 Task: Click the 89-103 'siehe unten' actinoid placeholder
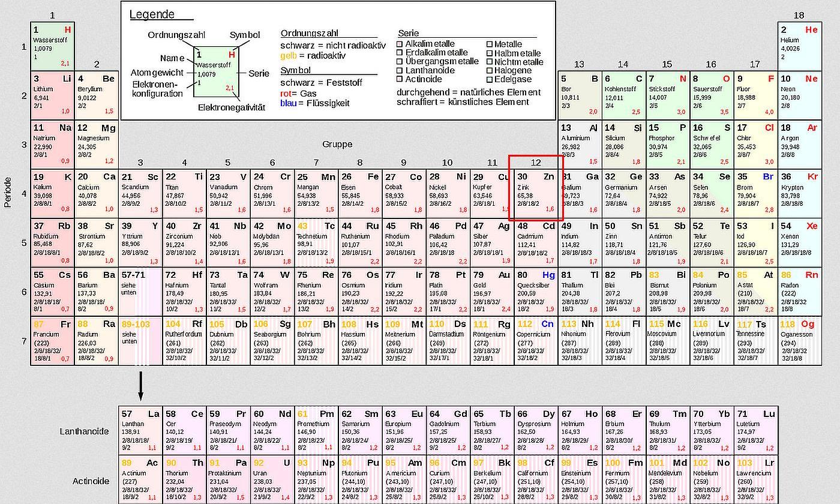140,341
